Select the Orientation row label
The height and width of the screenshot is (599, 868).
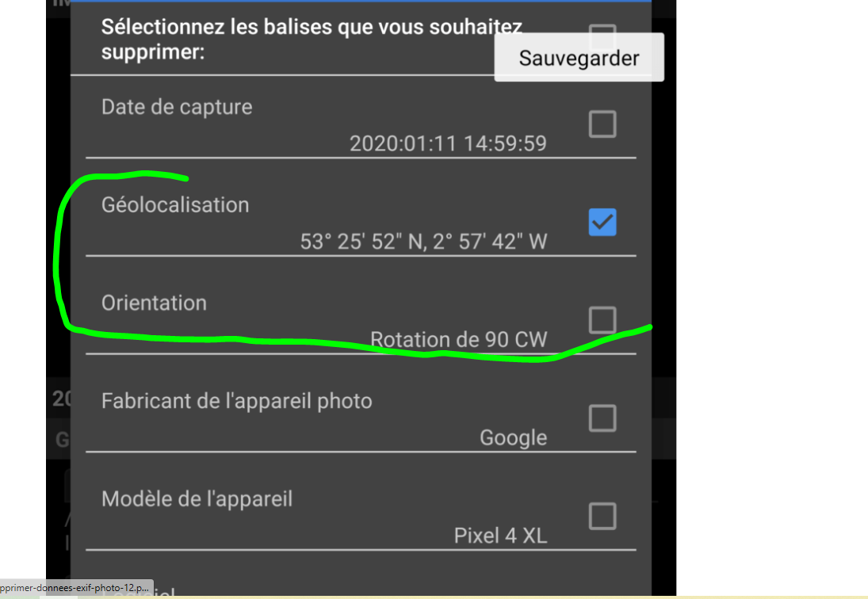pos(154,303)
